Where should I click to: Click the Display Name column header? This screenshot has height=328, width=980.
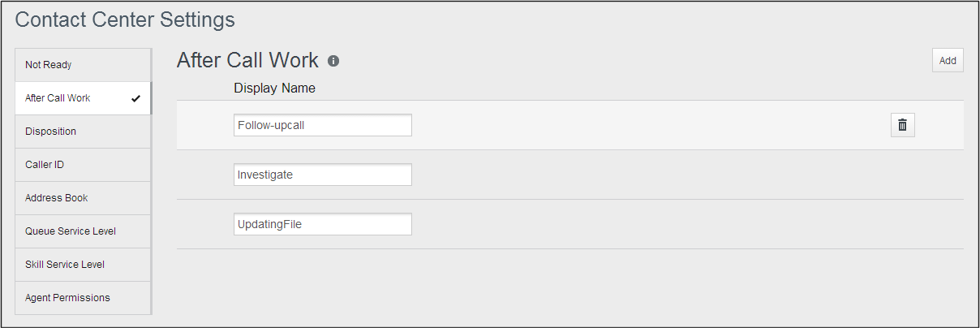coord(274,88)
